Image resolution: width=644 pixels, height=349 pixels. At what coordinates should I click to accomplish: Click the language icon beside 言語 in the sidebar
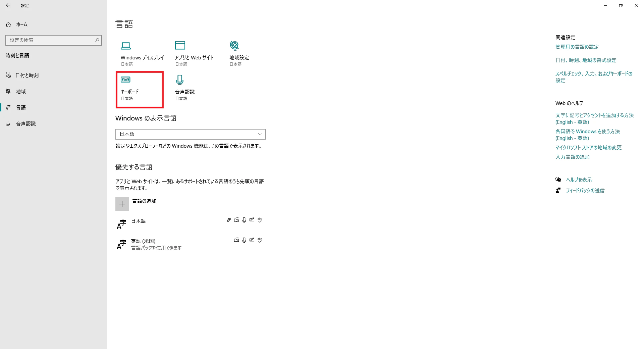coord(8,107)
